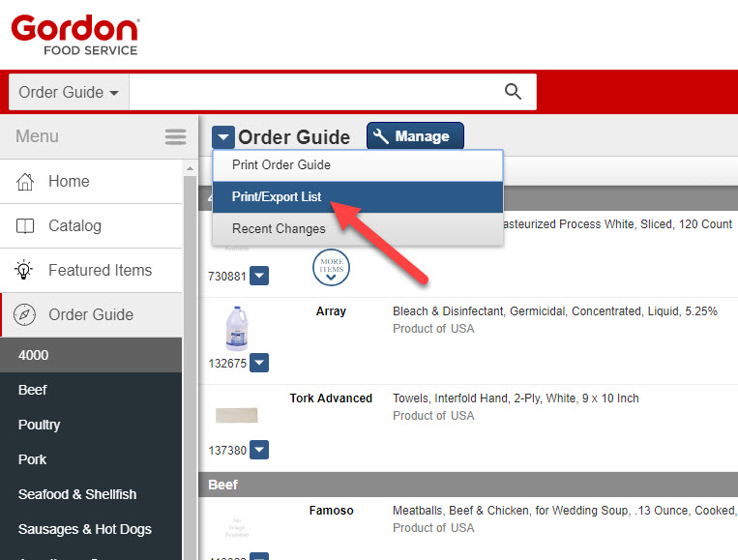Image resolution: width=738 pixels, height=560 pixels.
Task: Click the Beef section header bar
Action: (x=468, y=485)
